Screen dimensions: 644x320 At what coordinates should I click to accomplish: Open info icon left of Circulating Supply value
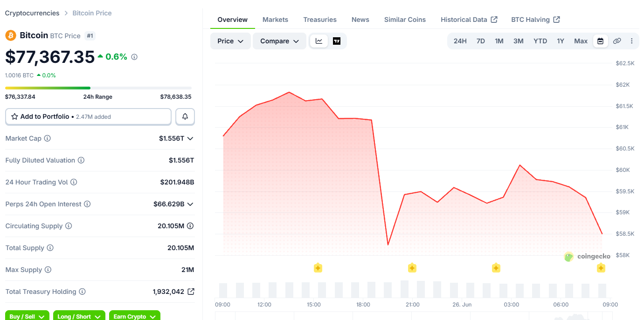click(69, 226)
